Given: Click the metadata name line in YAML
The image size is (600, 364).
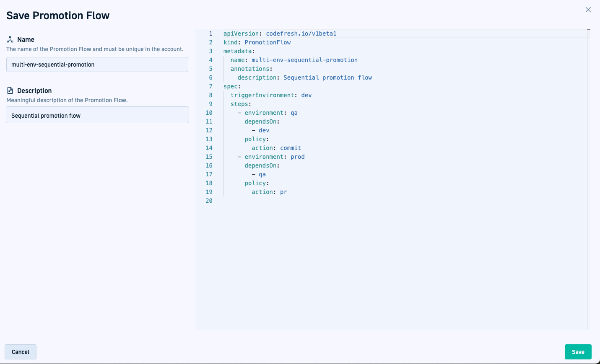Looking at the screenshot, I should 294,60.
